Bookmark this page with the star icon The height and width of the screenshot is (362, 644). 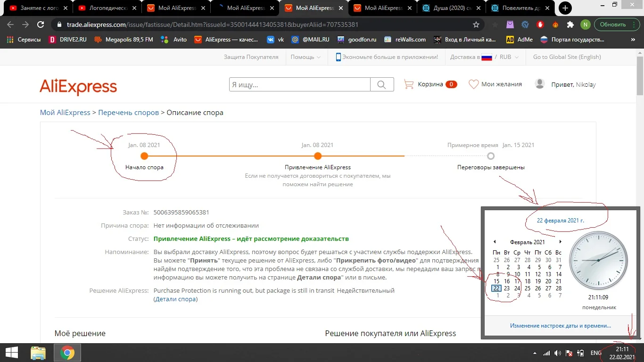(476, 25)
